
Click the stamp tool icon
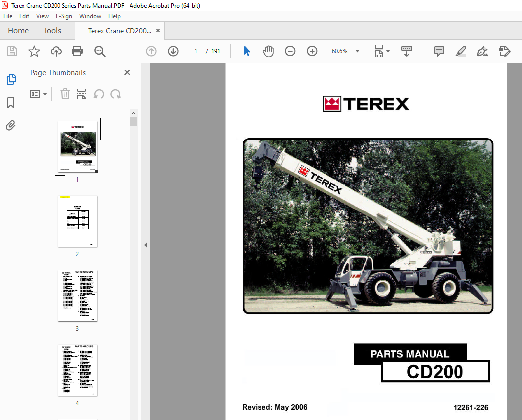[x=504, y=51]
